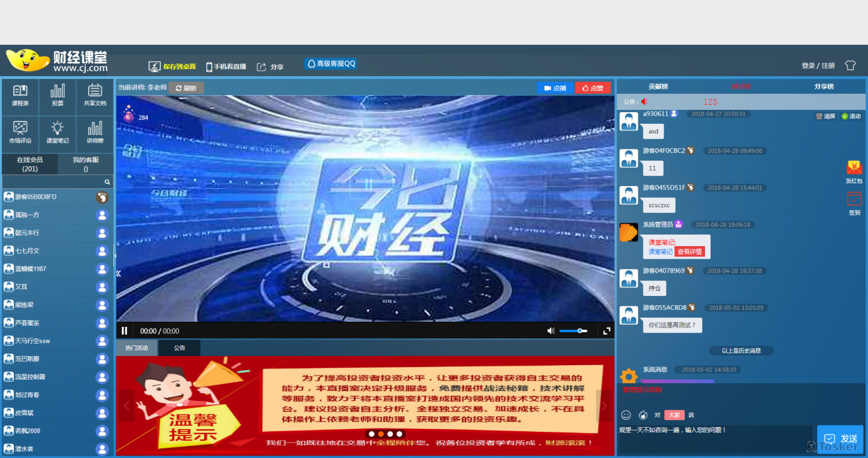
Task: Clear the chat with 清屏 icon
Action: (x=828, y=116)
